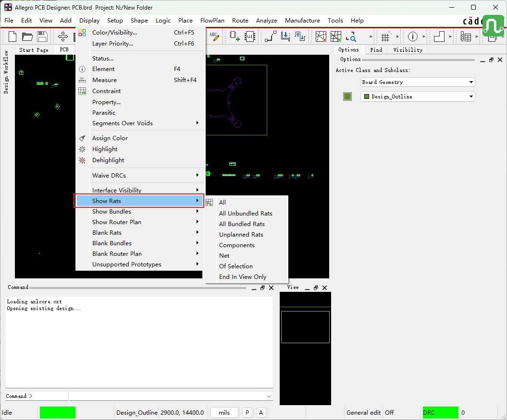Click the unrats all toolbar icon

click(x=321, y=36)
